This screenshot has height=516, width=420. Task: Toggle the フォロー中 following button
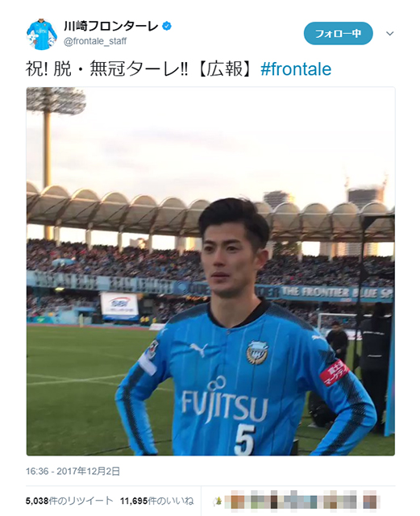(338, 33)
